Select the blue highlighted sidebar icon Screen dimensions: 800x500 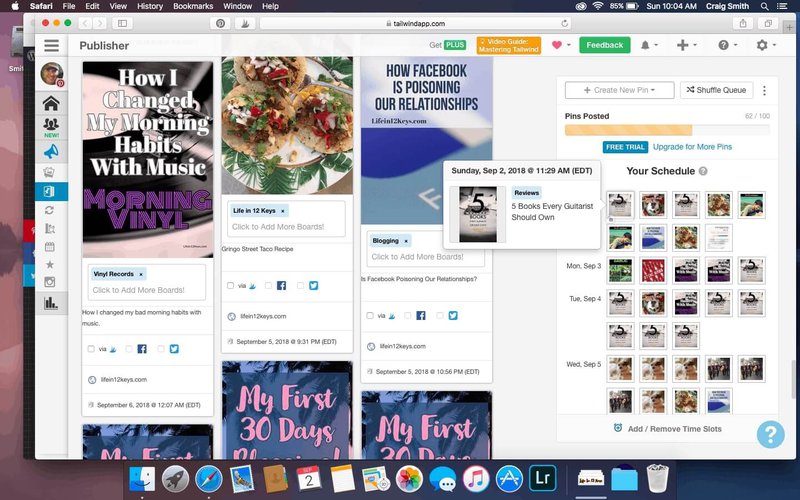(x=51, y=191)
